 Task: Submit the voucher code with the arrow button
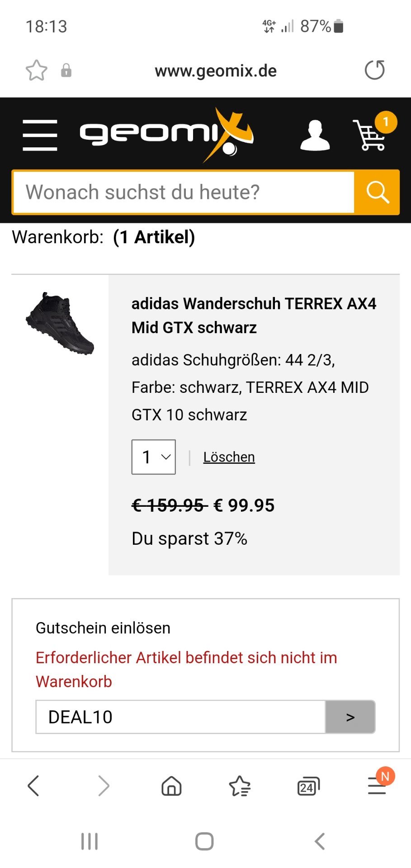[350, 717]
